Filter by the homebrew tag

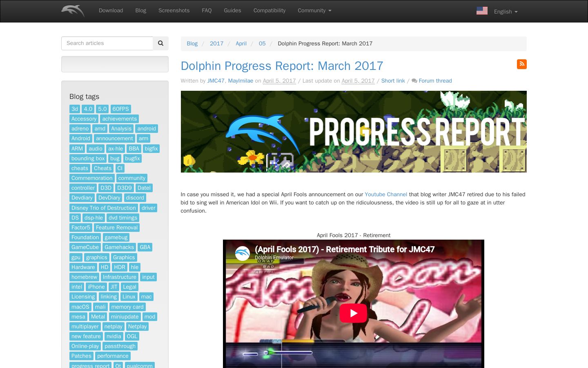pos(84,277)
